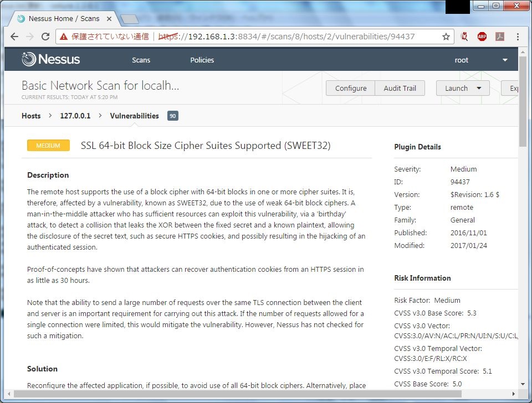
Task: Click the Description heading
Action: (48, 175)
